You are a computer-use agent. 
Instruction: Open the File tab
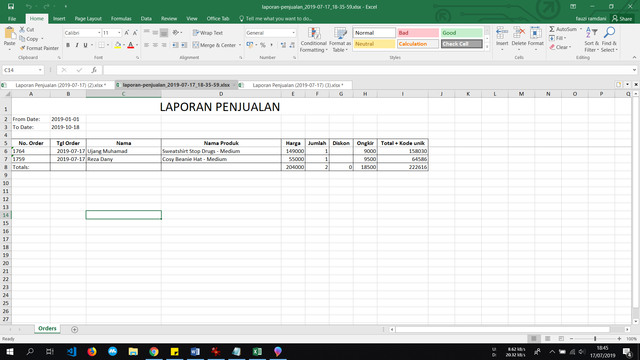[12, 19]
